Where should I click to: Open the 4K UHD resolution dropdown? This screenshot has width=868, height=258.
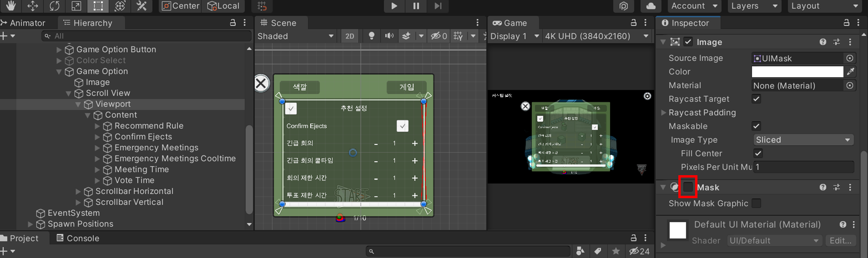pos(597,36)
